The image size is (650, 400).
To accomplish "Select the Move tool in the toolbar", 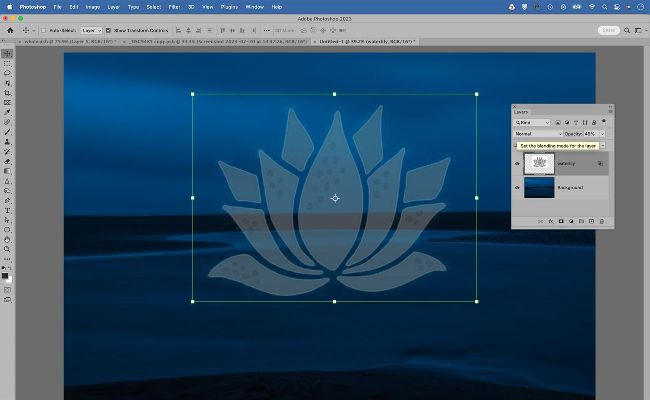I will [7, 54].
